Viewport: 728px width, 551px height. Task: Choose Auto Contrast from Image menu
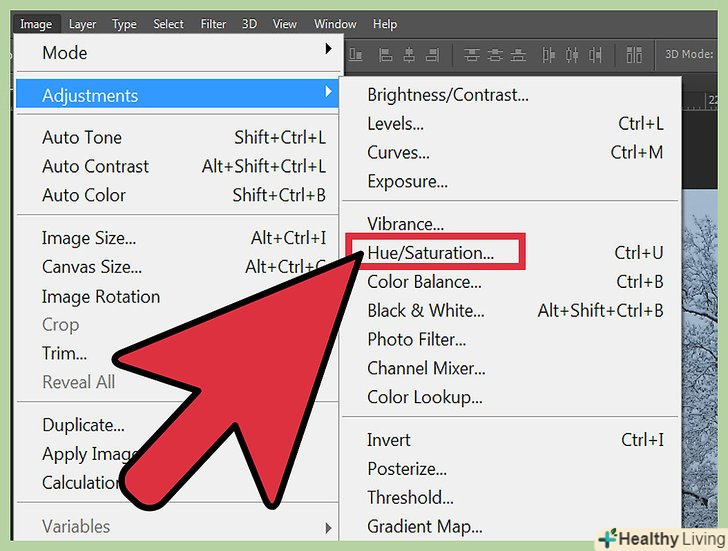point(177,166)
